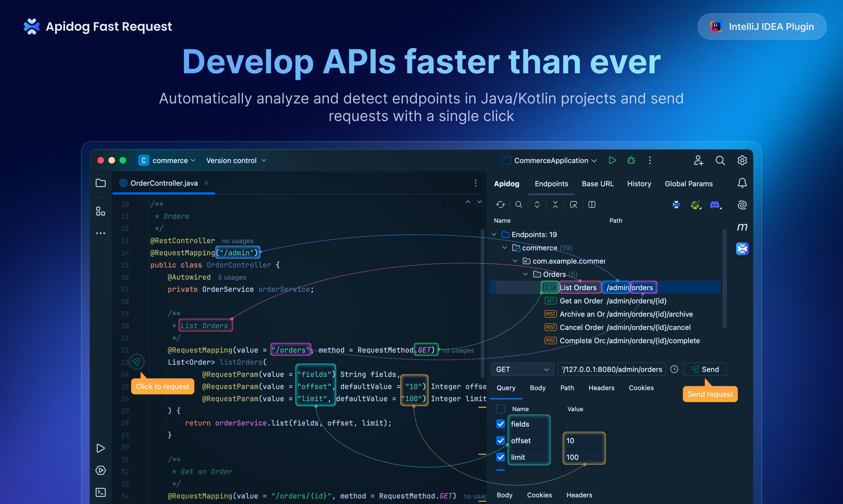Select the request Headers tab next to Path
843x504 pixels.
601,388
